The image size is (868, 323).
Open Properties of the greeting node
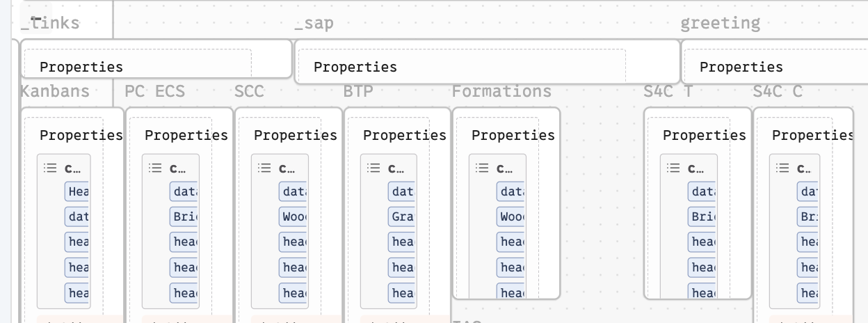pos(741,67)
